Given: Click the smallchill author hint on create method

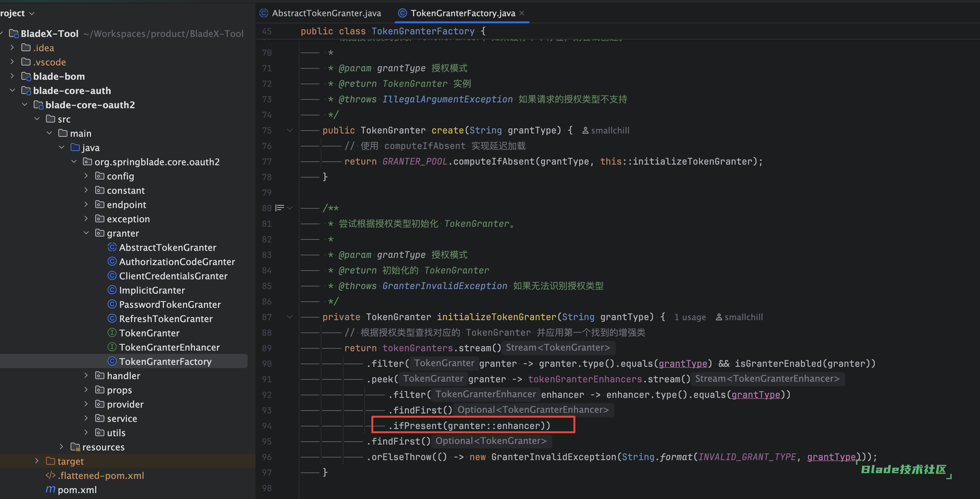Looking at the screenshot, I should [606, 131].
